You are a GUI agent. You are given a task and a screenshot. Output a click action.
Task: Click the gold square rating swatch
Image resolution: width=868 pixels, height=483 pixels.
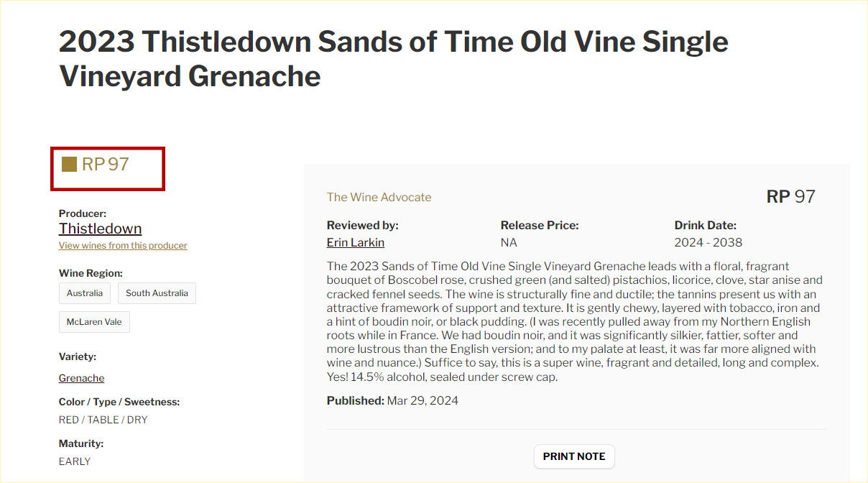[69, 165]
